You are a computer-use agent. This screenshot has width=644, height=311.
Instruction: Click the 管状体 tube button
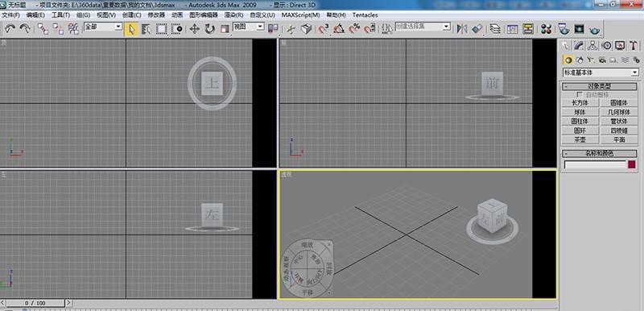point(619,121)
